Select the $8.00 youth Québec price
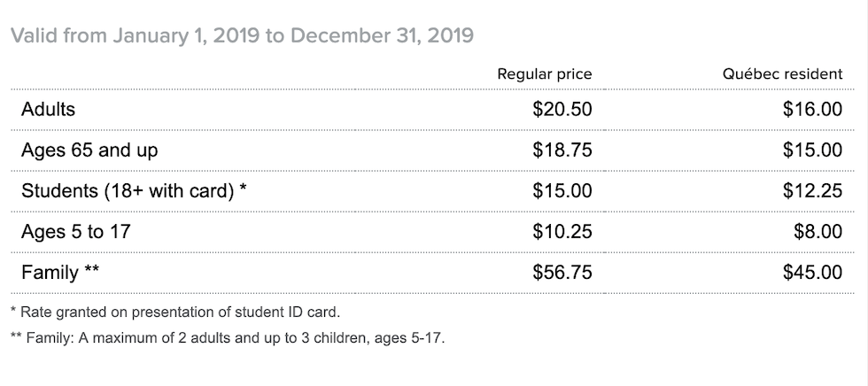The height and width of the screenshot is (386, 868). [818, 232]
